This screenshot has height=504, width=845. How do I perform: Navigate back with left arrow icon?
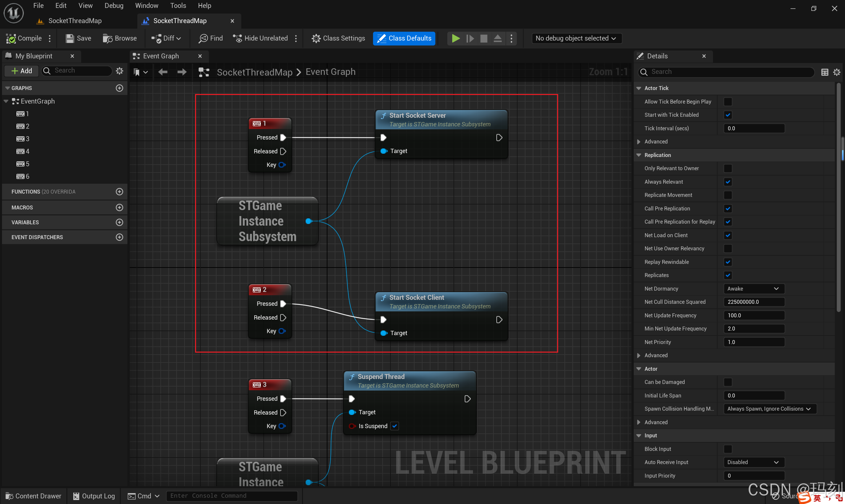[x=163, y=72]
